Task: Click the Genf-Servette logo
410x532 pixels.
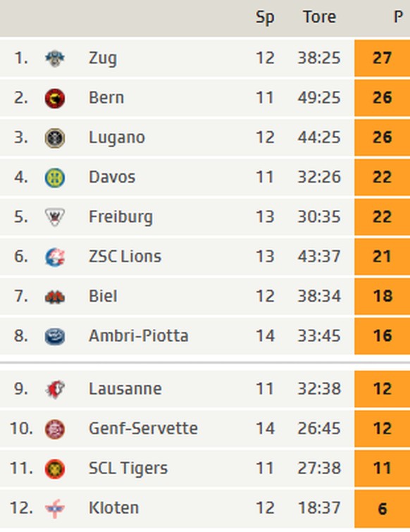Action: [55, 429]
